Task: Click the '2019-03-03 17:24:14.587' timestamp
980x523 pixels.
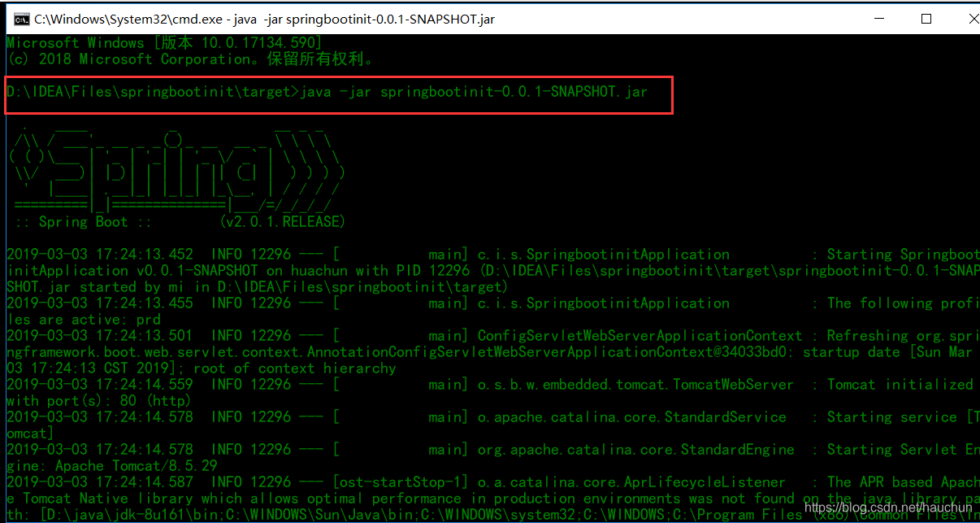Action: [100, 482]
